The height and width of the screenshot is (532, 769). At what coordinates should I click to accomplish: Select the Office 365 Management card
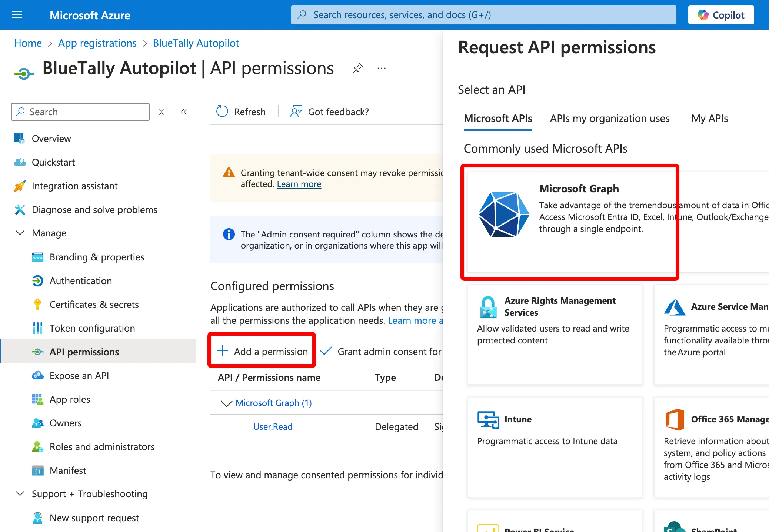(712, 447)
